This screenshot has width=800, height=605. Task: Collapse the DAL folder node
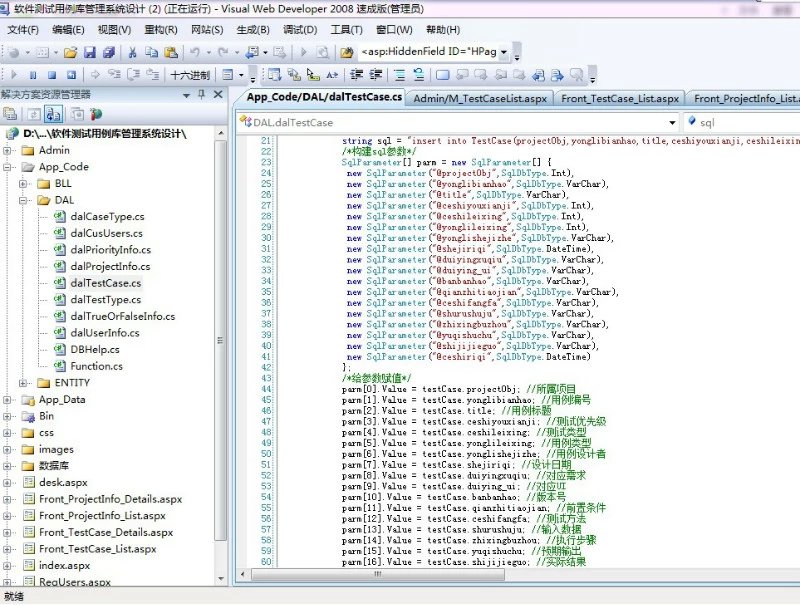click(x=22, y=200)
